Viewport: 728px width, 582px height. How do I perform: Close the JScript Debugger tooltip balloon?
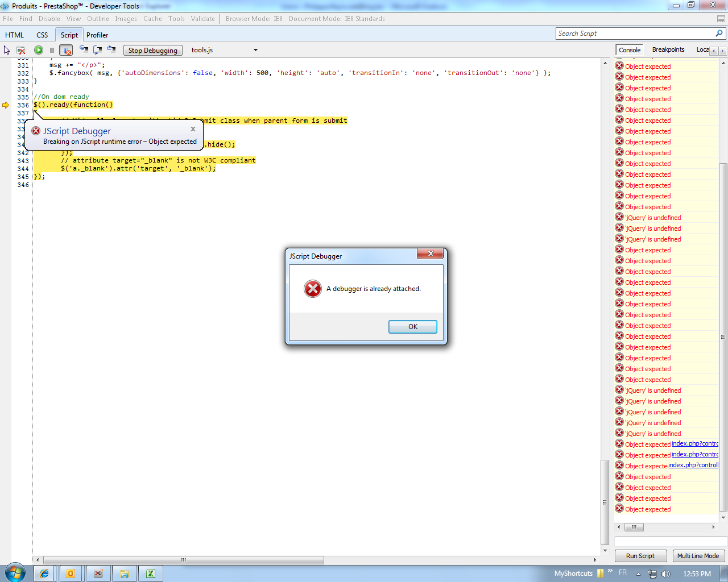193,129
